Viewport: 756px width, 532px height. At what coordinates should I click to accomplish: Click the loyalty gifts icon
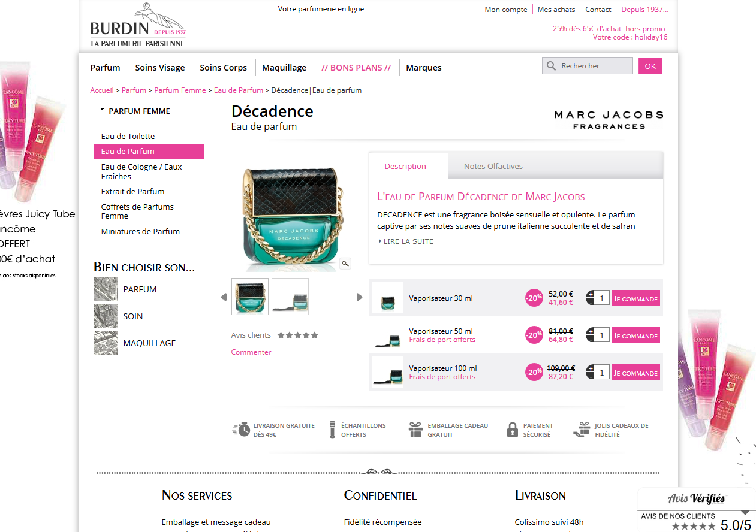[582, 430]
